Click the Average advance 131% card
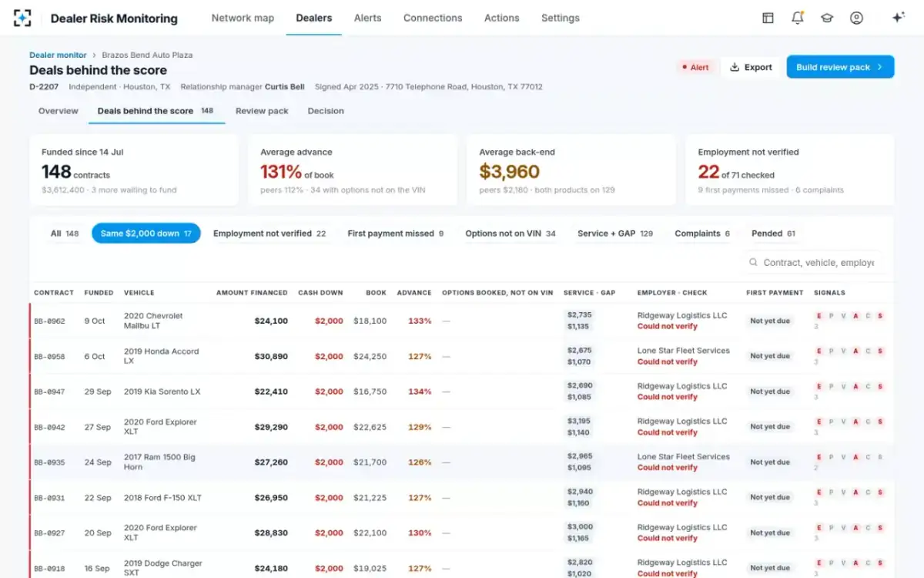 [x=353, y=170]
